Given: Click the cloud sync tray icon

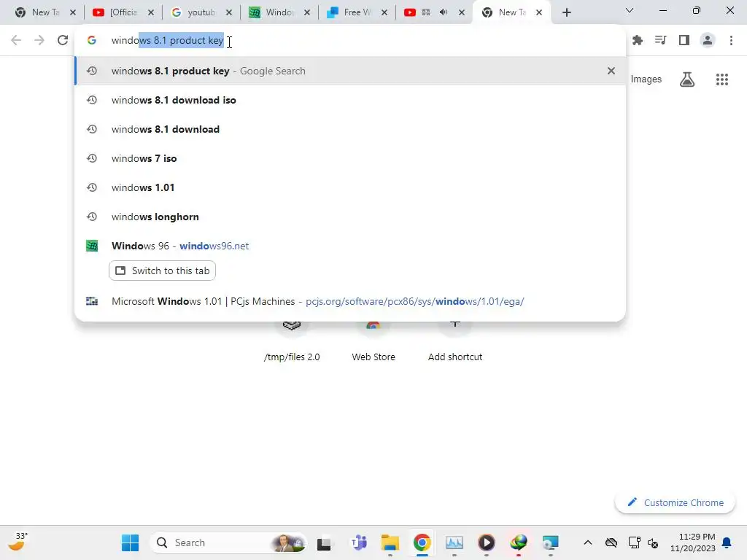Looking at the screenshot, I should (x=611, y=542).
